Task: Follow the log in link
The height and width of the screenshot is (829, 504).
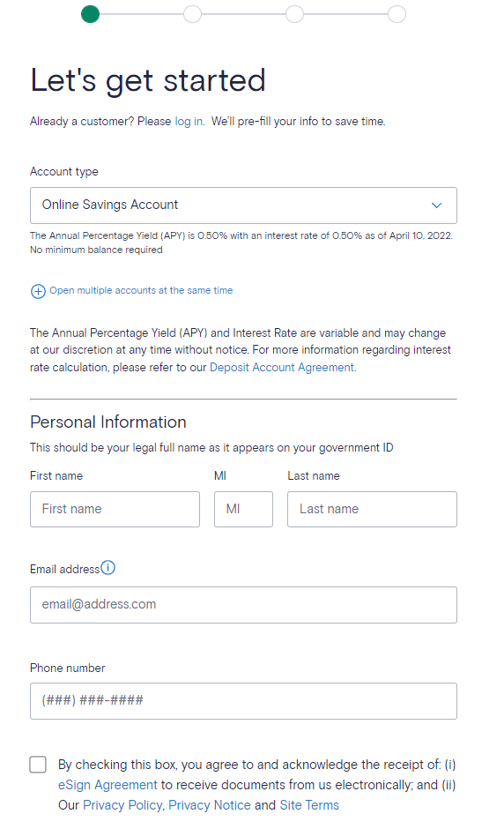Action: (x=189, y=122)
